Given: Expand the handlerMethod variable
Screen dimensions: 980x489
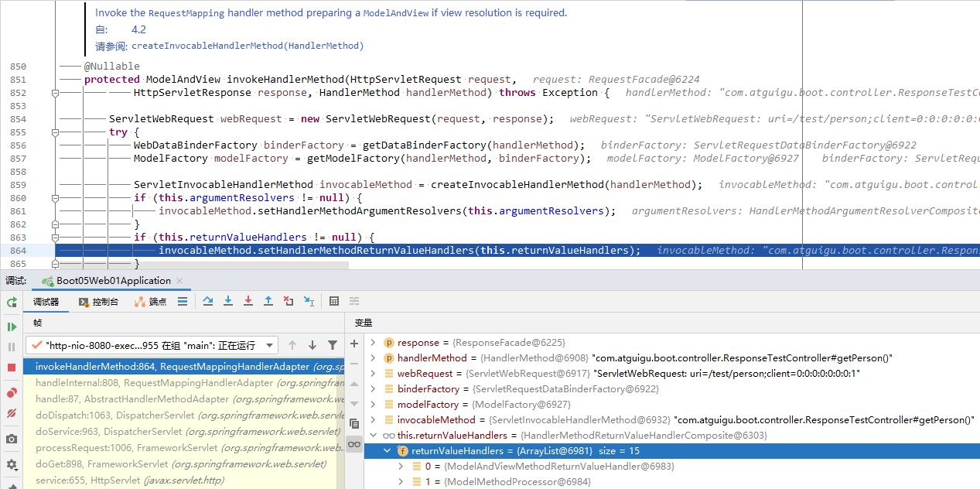Looking at the screenshot, I should (x=374, y=358).
